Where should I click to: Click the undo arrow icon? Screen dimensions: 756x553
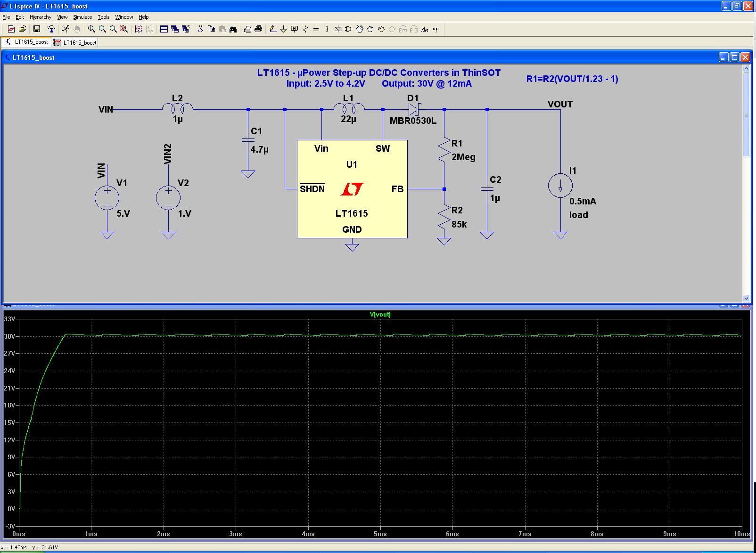tap(381, 29)
